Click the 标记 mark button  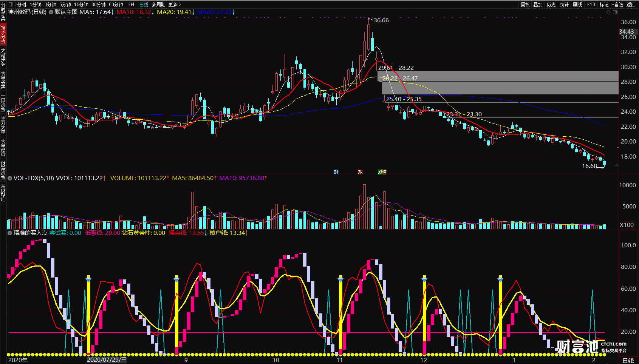604,5
